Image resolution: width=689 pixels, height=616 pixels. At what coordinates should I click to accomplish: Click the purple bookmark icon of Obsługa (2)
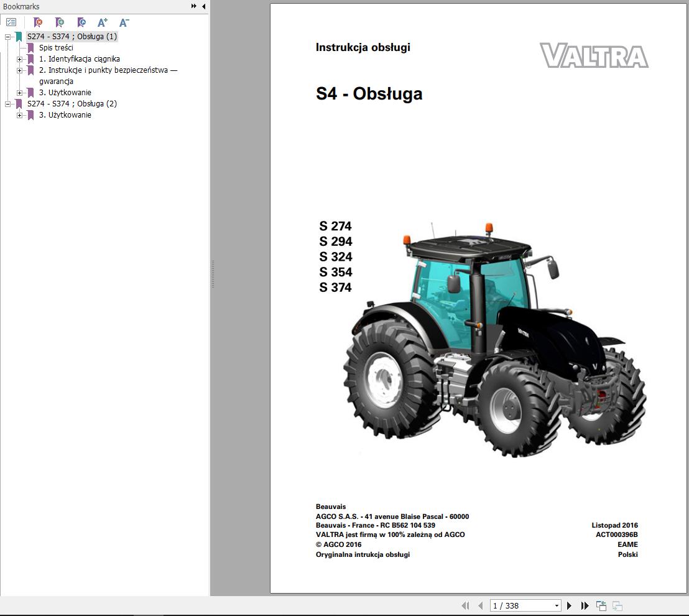19,104
